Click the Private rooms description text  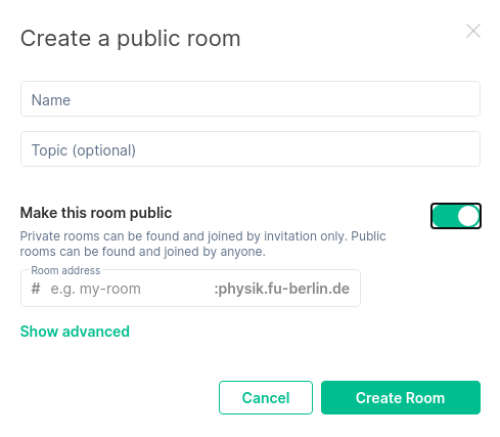(203, 244)
